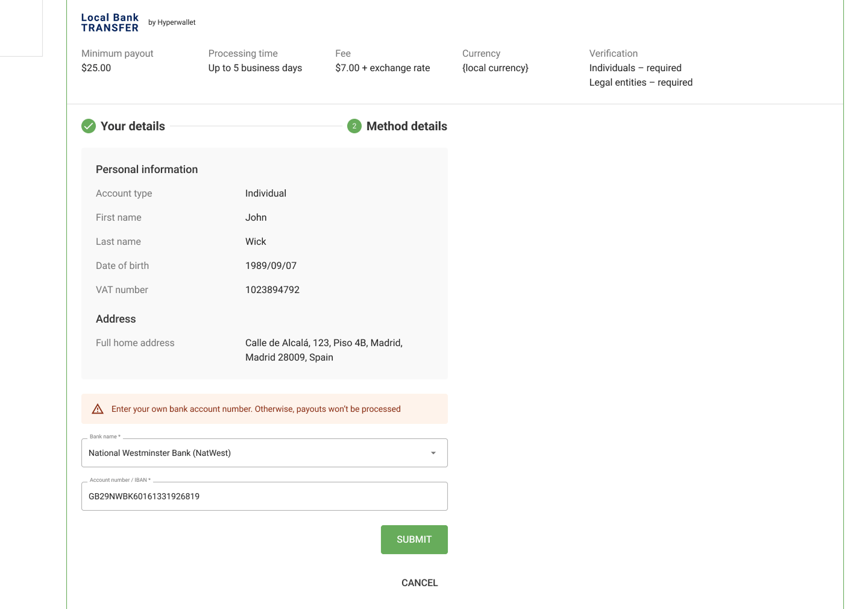
Task: Click the dropdown arrow beside National Westminster Bank
Action: point(433,452)
